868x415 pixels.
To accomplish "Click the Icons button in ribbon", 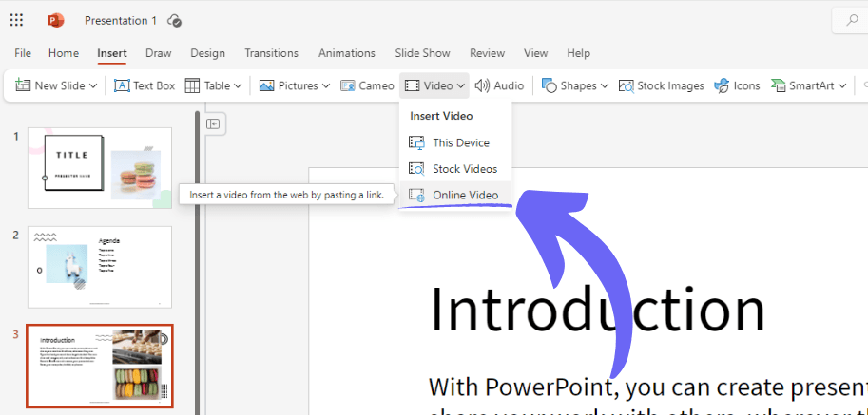I will coord(737,85).
